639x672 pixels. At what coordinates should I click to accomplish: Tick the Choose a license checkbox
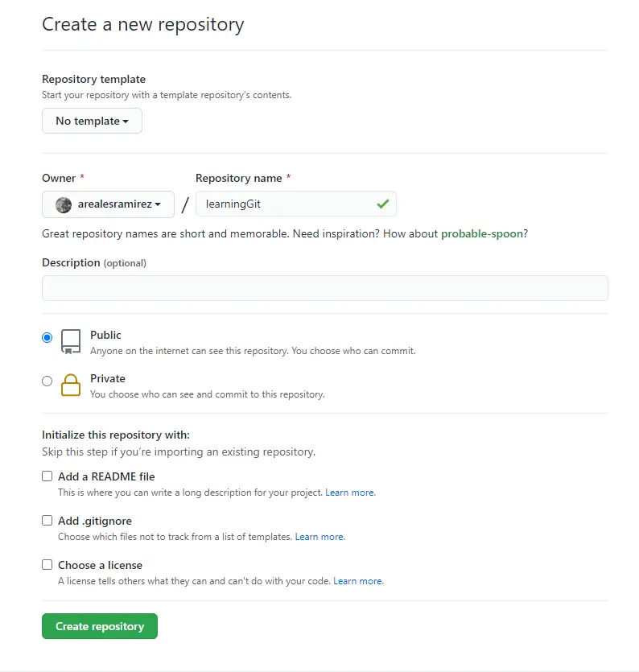(x=47, y=564)
